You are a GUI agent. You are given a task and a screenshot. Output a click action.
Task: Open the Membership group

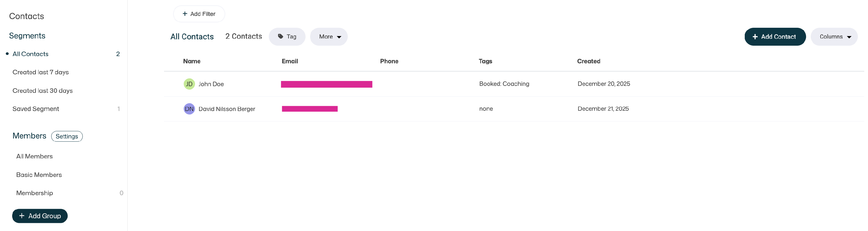pos(34,193)
